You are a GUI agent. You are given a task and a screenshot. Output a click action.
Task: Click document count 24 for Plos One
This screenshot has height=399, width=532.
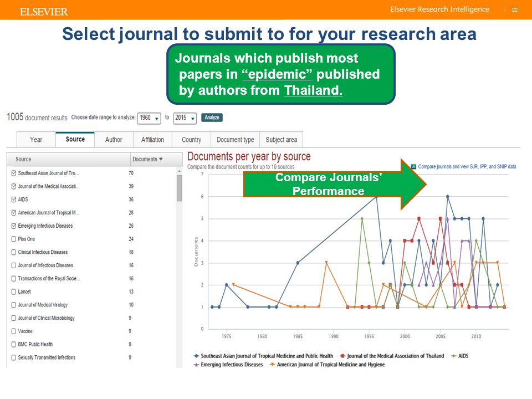[131, 239]
